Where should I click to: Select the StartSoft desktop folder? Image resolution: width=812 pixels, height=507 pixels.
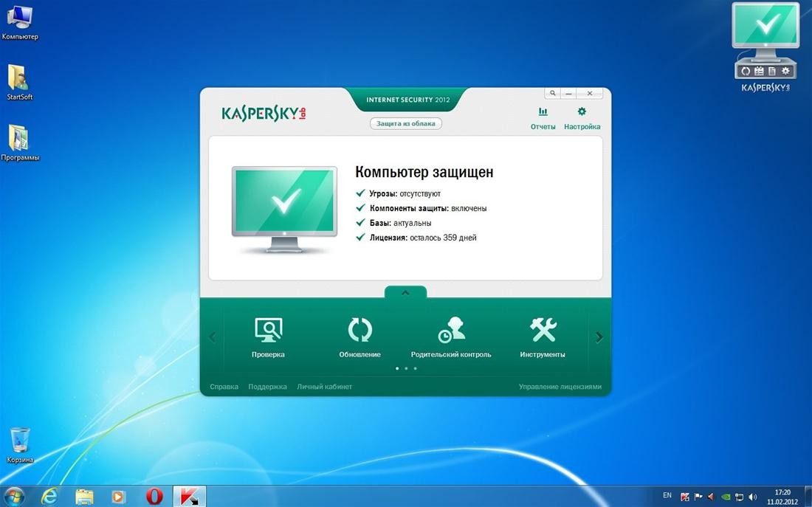(20, 83)
